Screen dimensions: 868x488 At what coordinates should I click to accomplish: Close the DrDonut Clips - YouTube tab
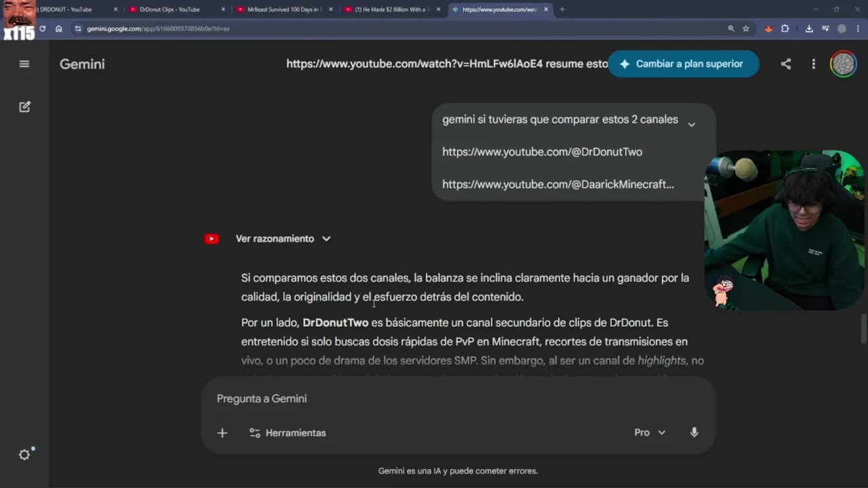click(x=223, y=9)
